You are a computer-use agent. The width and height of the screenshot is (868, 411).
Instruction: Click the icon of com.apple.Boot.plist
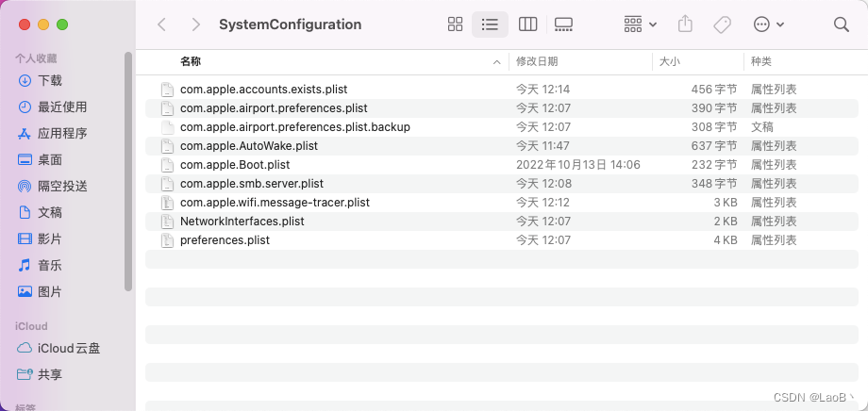(167, 164)
